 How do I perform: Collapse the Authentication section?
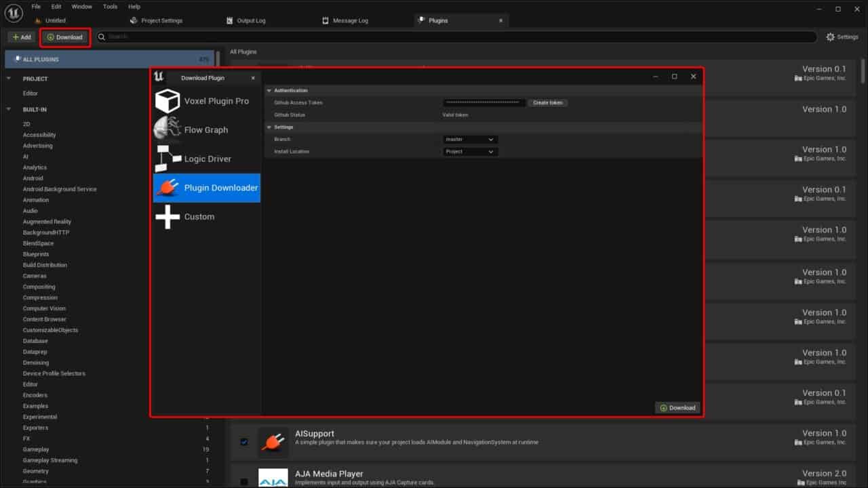(x=269, y=90)
